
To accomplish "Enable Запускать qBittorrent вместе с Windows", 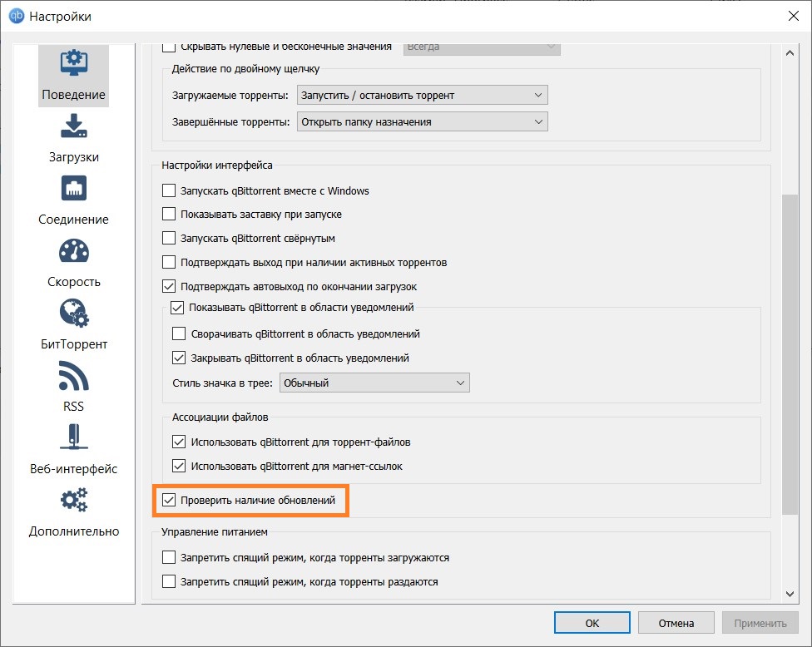I will 169,190.
